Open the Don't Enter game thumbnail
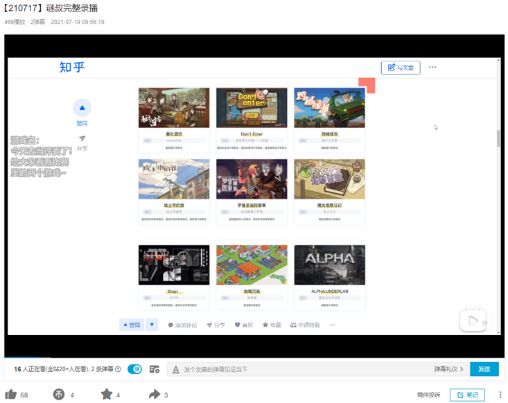 coord(252,108)
